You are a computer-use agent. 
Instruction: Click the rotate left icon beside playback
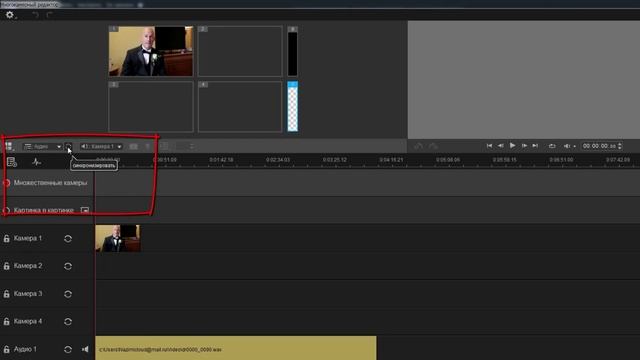(418, 146)
